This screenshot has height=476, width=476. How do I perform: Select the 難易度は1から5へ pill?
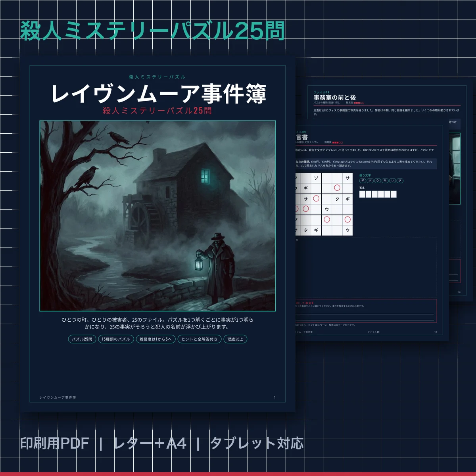pos(155,339)
